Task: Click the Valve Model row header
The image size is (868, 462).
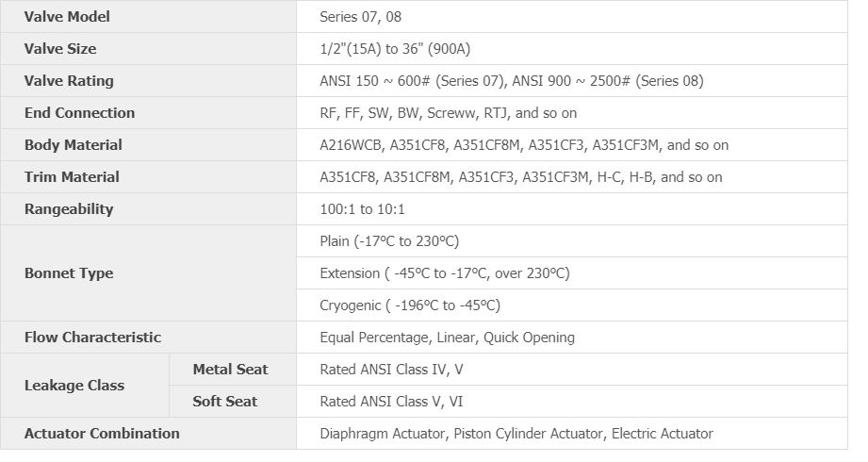Action: click(x=67, y=17)
